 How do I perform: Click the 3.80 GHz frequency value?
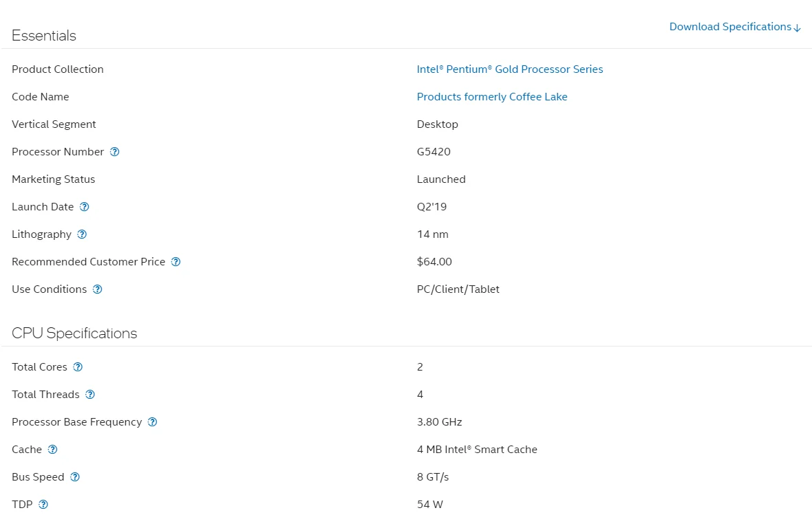[439, 422]
